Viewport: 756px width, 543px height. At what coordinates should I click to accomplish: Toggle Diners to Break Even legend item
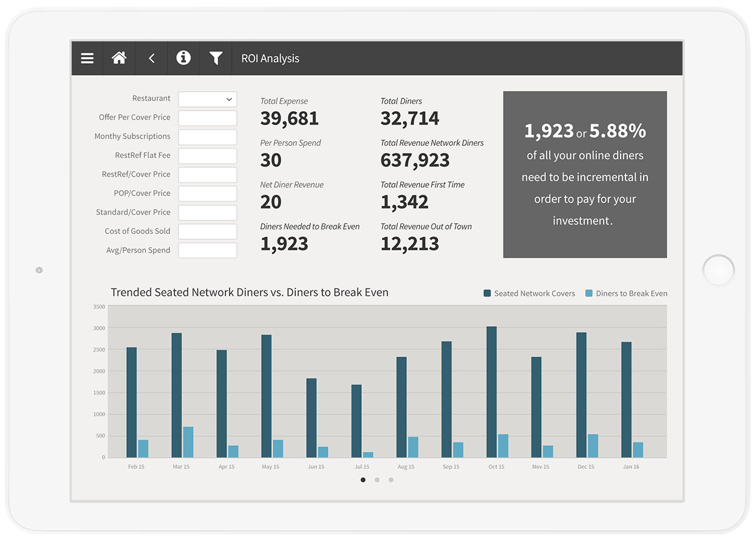point(626,293)
